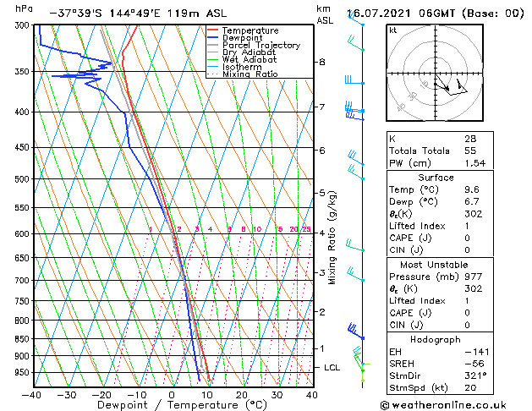Click the red Temperature legend line sample
This screenshot has width=532, height=411.
(212, 30)
